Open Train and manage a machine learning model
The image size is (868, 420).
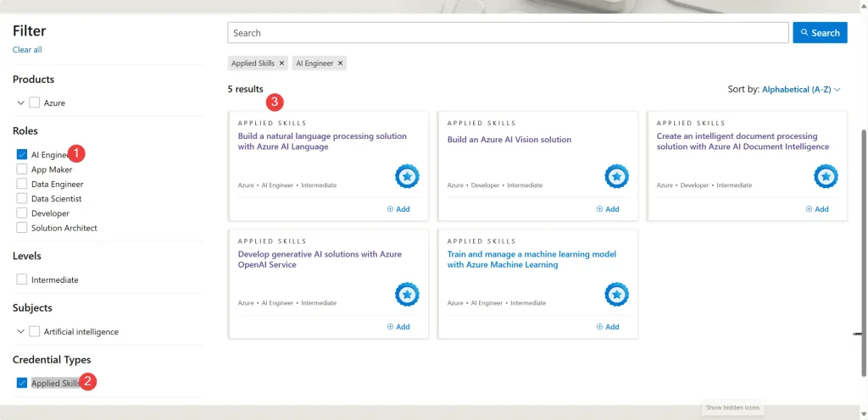(531, 260)
